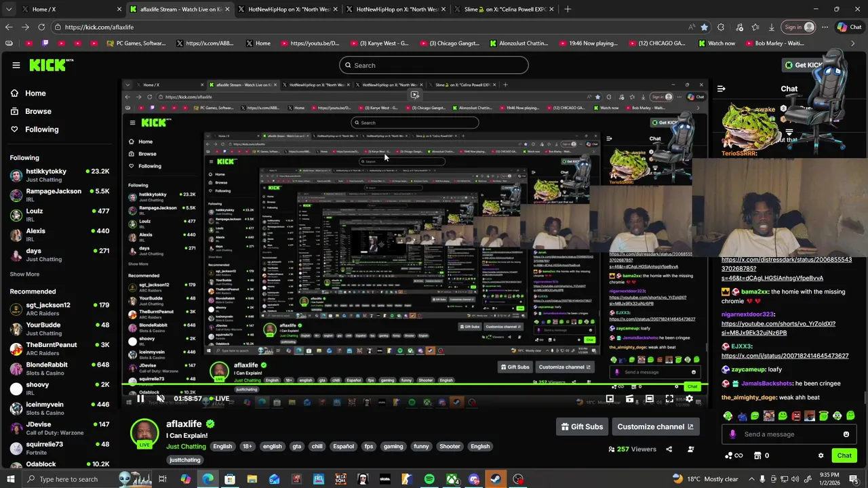Expand Show More in Following list
868x488 pixels.
coord(24,274)
